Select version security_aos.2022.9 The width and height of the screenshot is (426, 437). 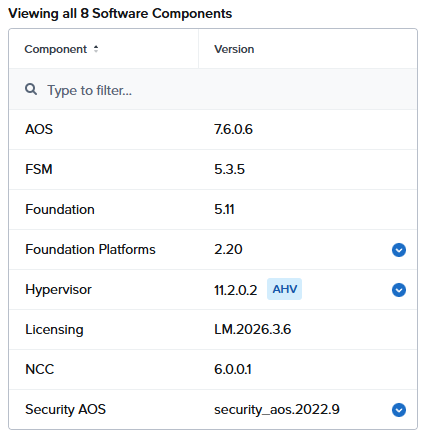tap(277, 410)
